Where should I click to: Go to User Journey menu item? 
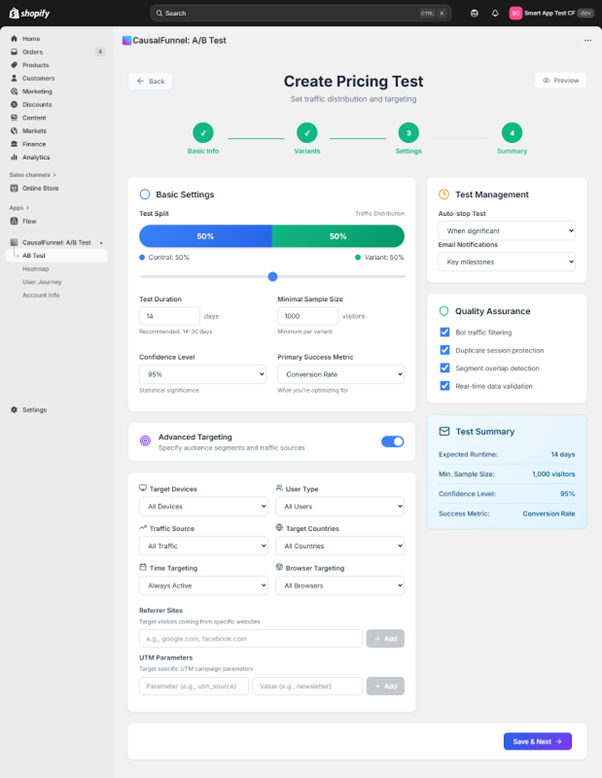point(42,282)
